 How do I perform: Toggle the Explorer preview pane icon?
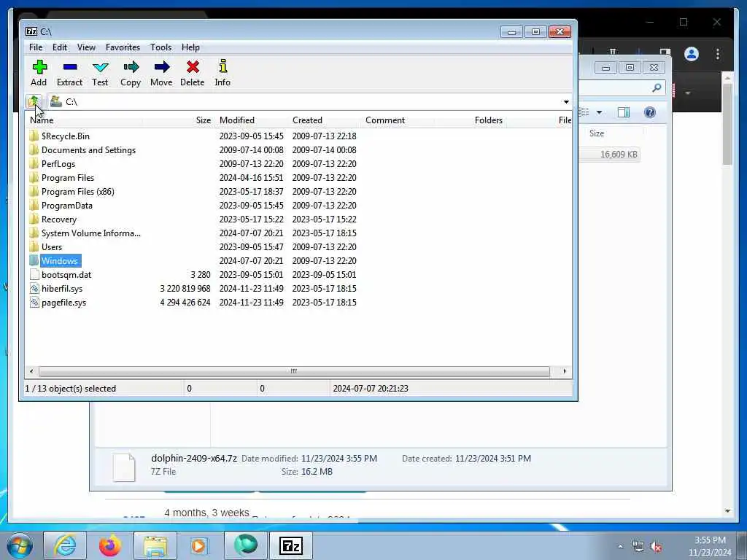624,112
